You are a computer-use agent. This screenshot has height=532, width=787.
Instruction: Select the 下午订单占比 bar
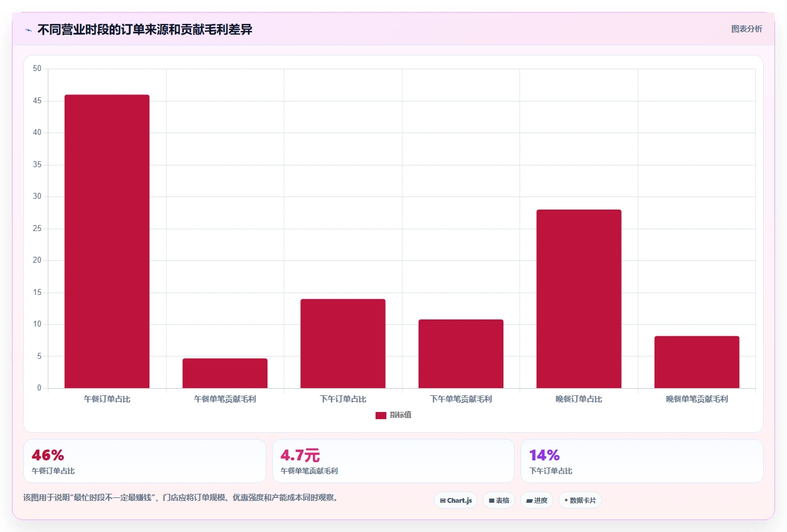point(343,343)
